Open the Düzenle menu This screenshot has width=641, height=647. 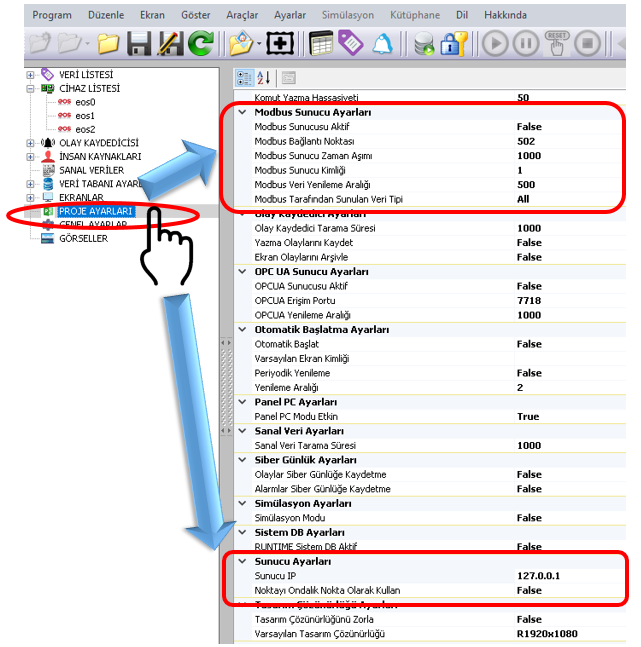pyautogui.click(x=106, y=15)
